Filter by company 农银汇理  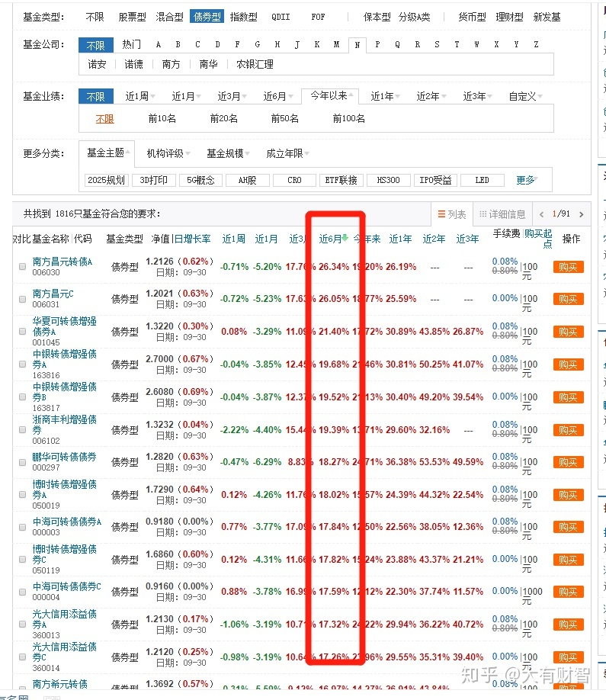click(x=255, y=64)
